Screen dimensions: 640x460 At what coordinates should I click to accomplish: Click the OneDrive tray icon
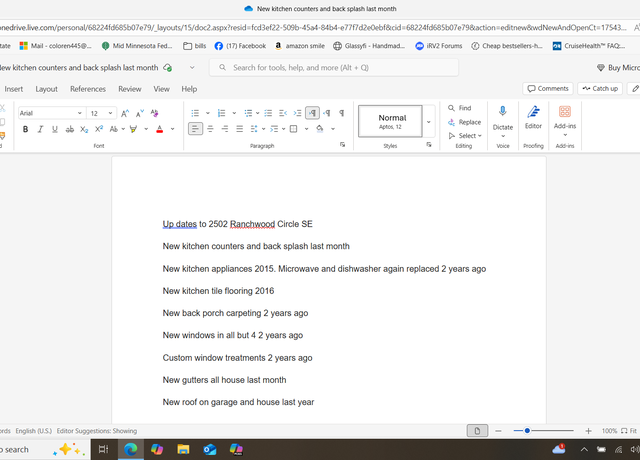558,449
